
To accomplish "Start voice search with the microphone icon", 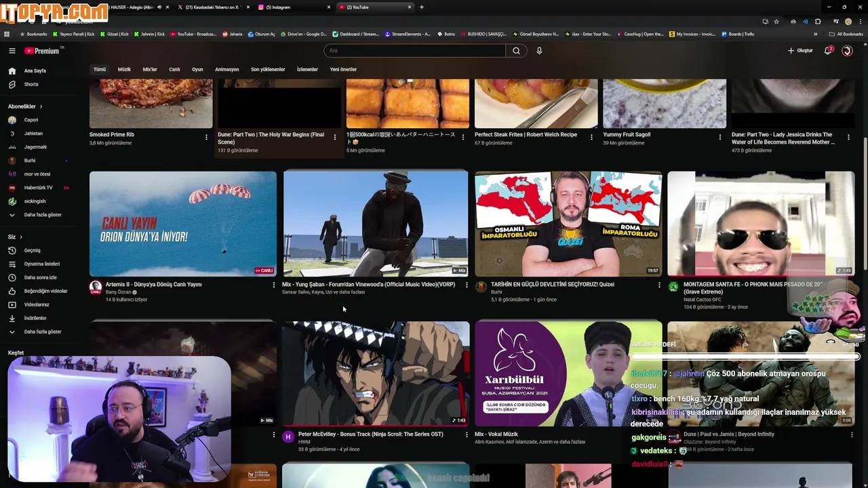I will click(539, 51).
